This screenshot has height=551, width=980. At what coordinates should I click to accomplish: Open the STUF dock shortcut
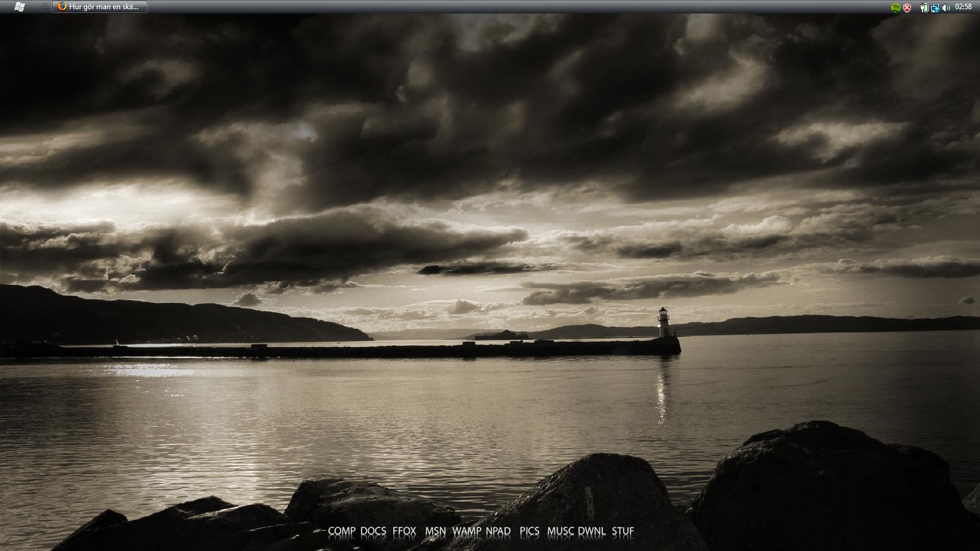click(x=623, y=531)
